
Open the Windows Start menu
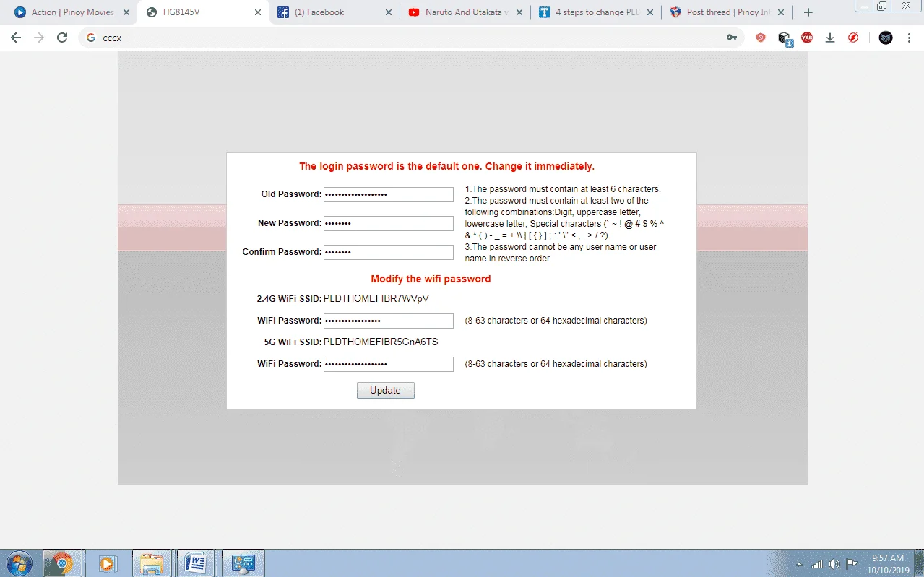tap(18, 563)
